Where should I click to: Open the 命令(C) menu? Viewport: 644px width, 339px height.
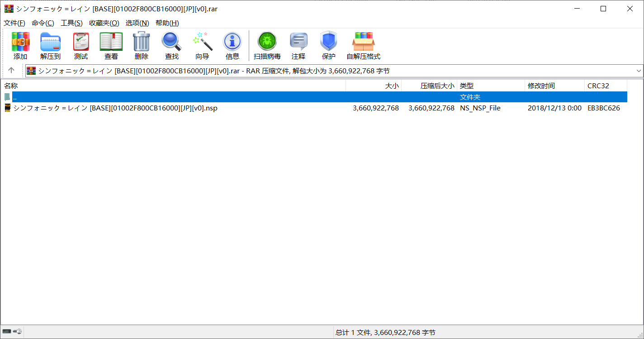(43, 23)
